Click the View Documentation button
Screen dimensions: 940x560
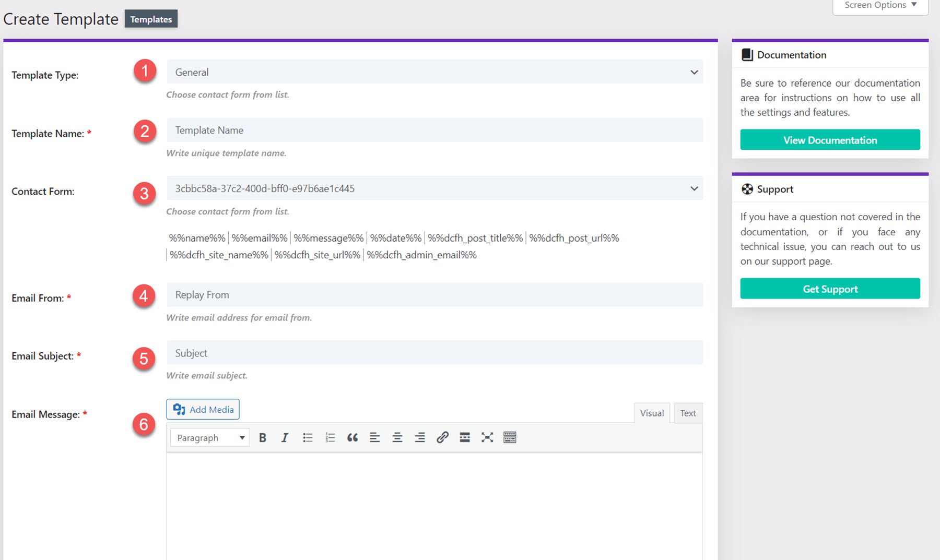[x=830, y=140]
